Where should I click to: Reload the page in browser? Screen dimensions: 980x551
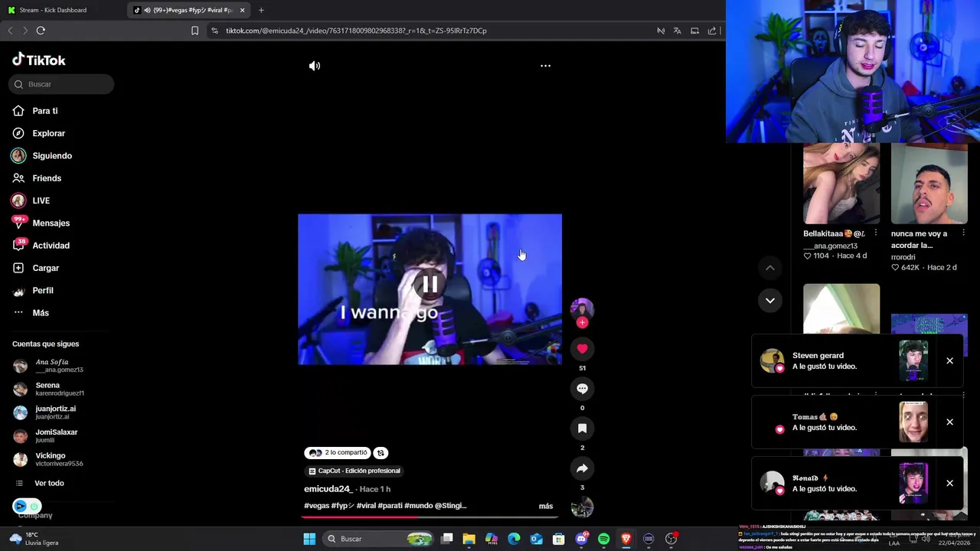pyautogui.click(x=41, y=31)
